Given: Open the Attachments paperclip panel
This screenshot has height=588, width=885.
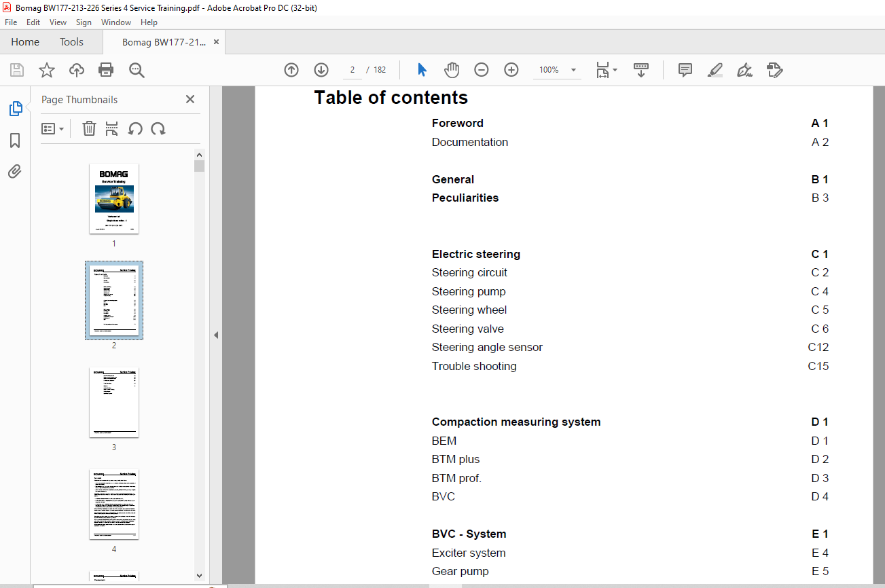Looking at the screenshot, I should (15, 171).
